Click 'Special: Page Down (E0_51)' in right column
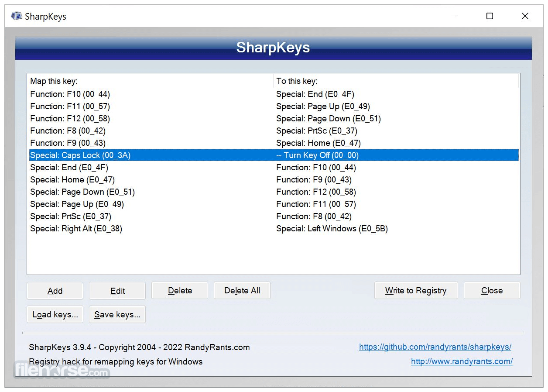 click(x=329, y=118)
